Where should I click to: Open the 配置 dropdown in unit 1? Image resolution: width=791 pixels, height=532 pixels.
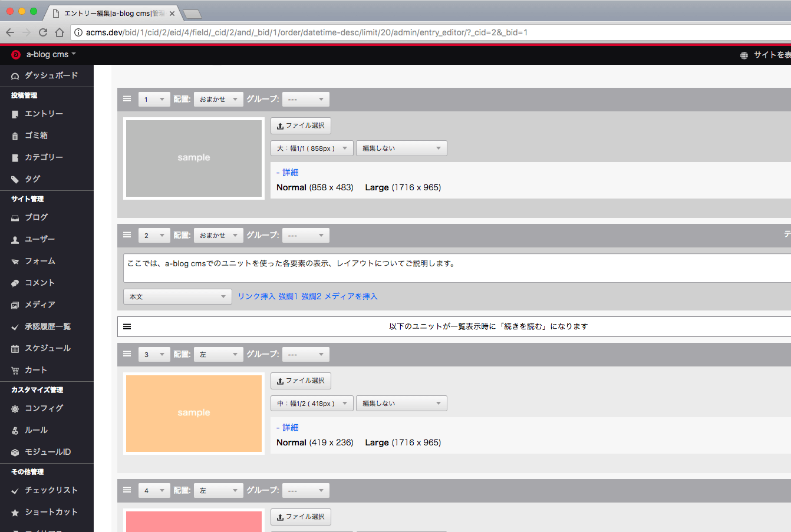[x=218, y=100]
